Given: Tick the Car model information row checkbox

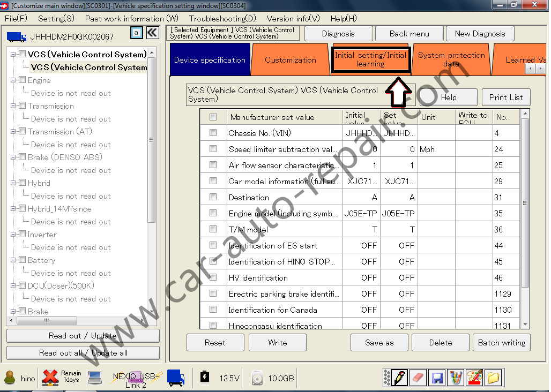Looking at the screenshot, I should coord(213,180).
